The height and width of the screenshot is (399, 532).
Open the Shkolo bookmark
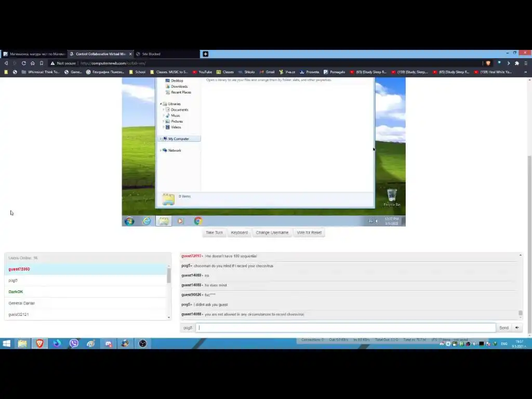[246, 72]
